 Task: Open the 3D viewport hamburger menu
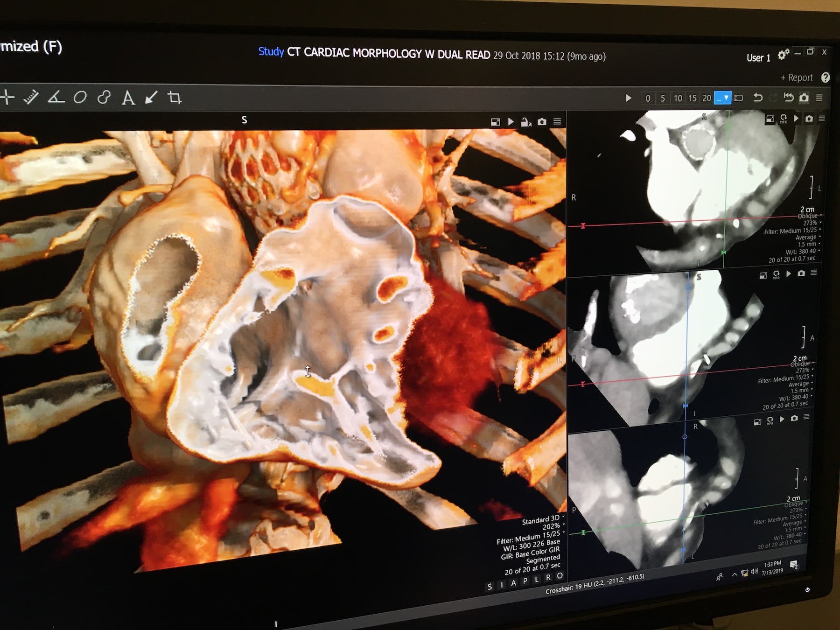(557, 122)
